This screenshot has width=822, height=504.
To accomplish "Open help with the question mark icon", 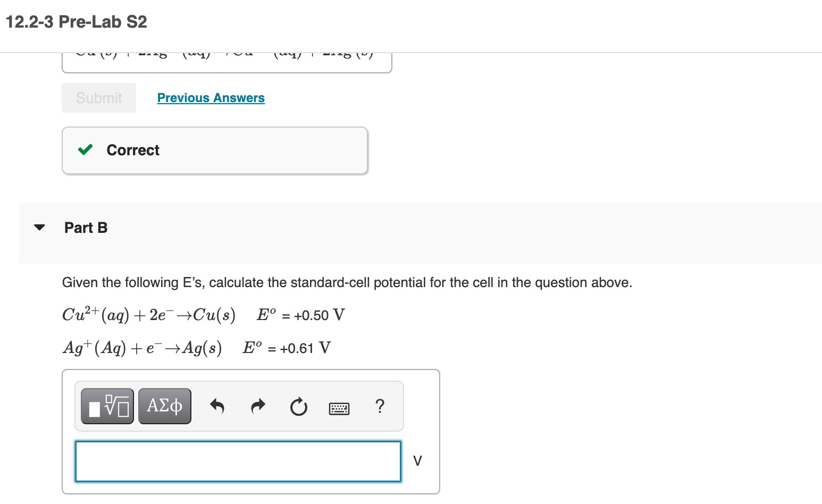I will point(380,406).
